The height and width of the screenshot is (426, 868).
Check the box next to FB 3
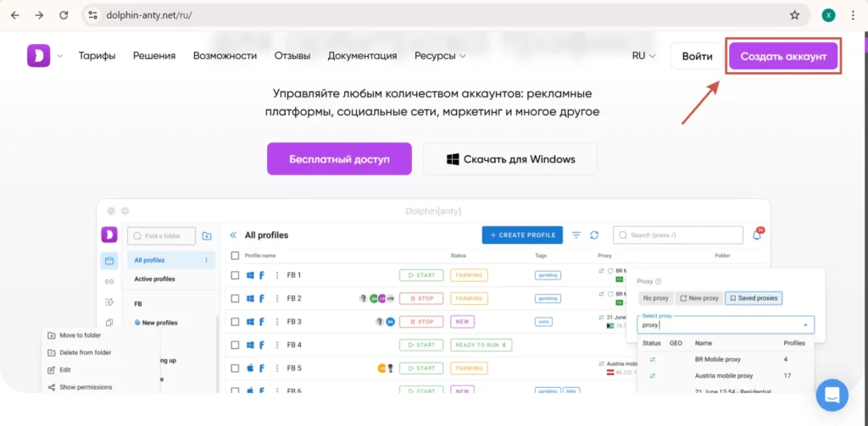(x=236, y=322)
